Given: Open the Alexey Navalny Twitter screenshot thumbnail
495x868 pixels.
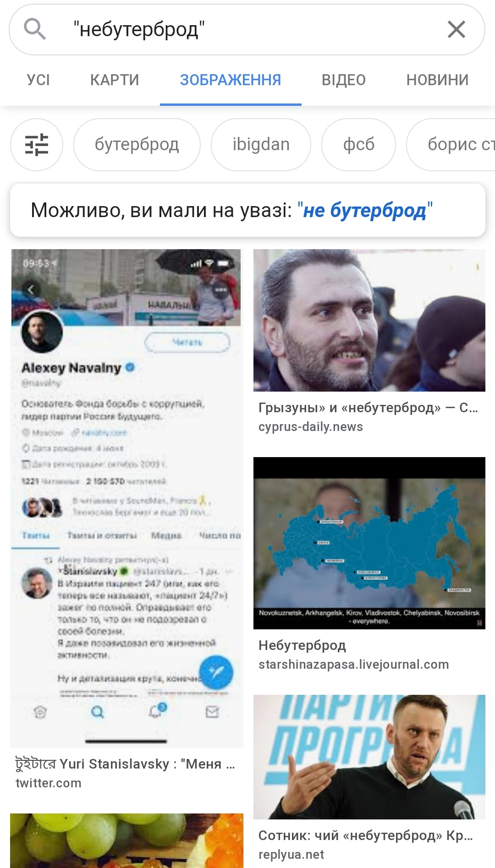Looking at the screenshot, I should pyautogui.click(x=126, y=498).
